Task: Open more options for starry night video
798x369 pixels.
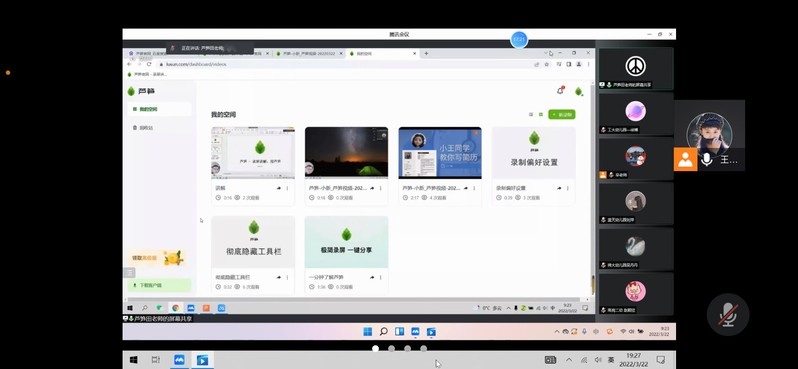Action: click(x=381, y=188)
